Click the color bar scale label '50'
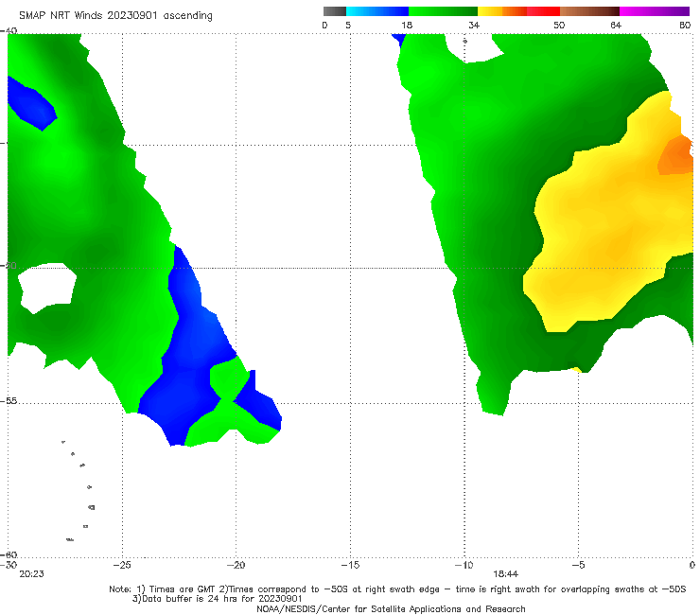This screenshot has width=700, height=615. click(559, 25)
